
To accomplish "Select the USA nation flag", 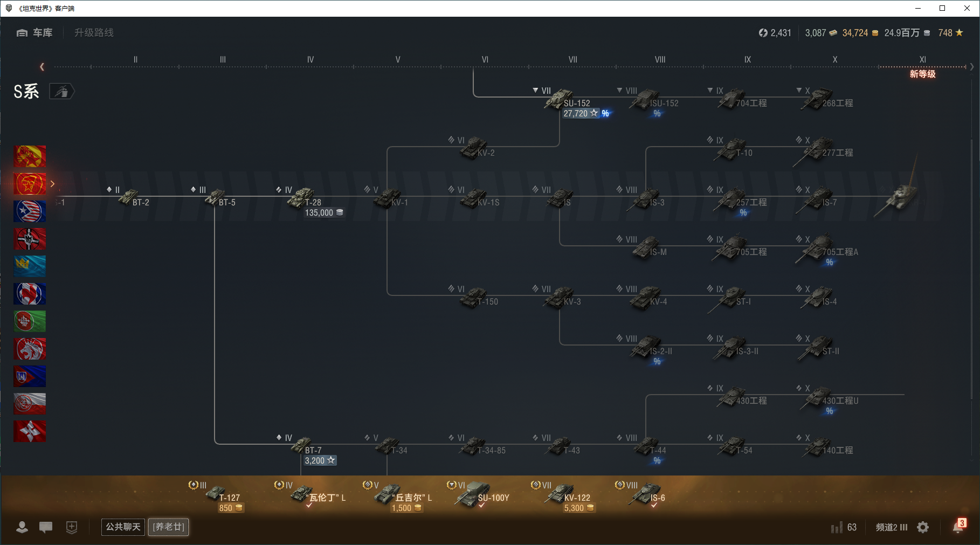I will click(30, 211).
